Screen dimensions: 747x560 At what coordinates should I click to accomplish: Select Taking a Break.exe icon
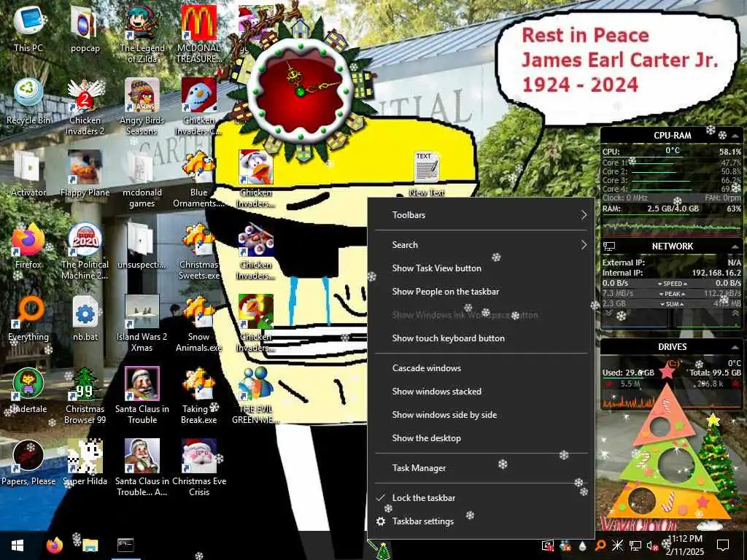pos(198,394)
